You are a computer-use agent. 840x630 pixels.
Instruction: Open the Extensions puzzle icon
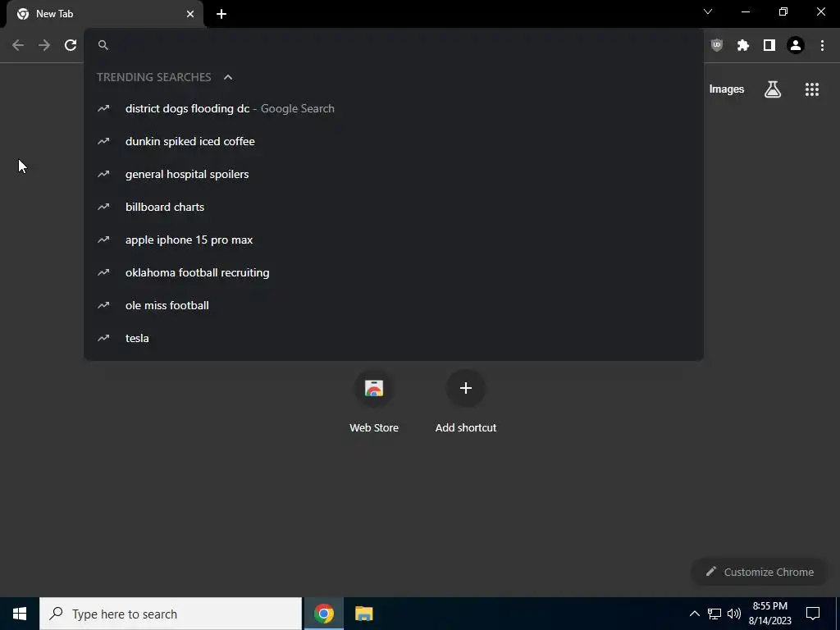click(743, 46)
